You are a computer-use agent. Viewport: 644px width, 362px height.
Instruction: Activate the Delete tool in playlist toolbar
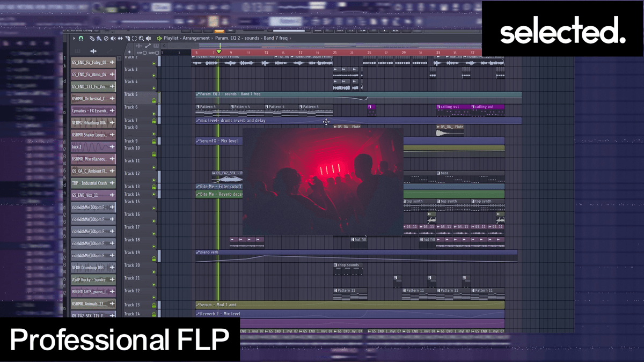[106, 39]
